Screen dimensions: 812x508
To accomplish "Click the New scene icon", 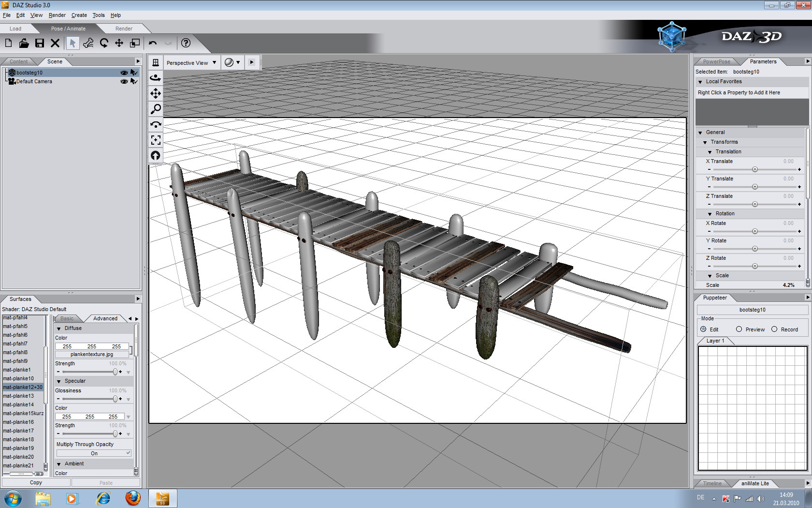I will tap(9, 43).
